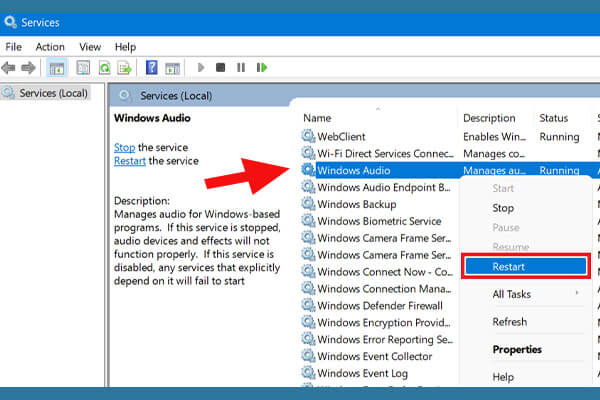Click the blue Help question mark icon

(x=152, y=68)
